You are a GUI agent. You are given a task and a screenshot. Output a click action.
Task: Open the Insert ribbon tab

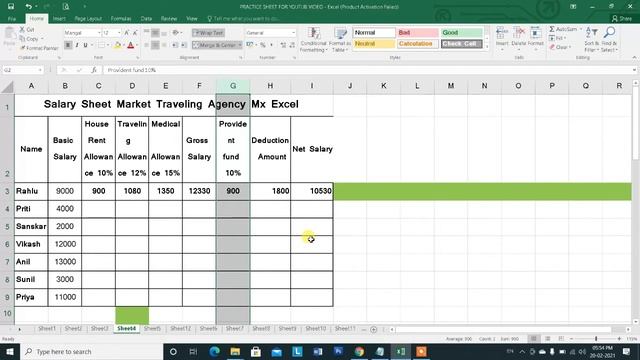click(x=59, y=19)
